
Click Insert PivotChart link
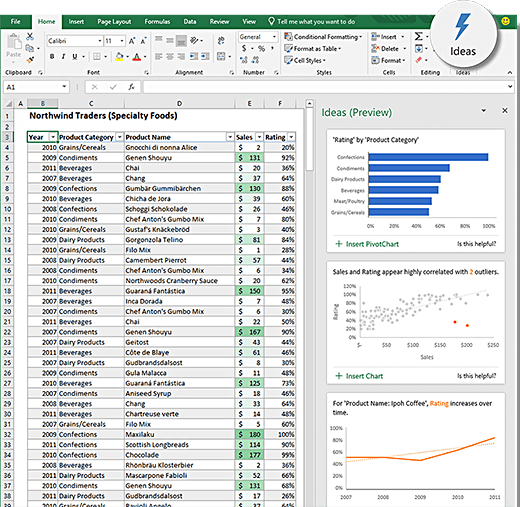click(x=367, y=244)
